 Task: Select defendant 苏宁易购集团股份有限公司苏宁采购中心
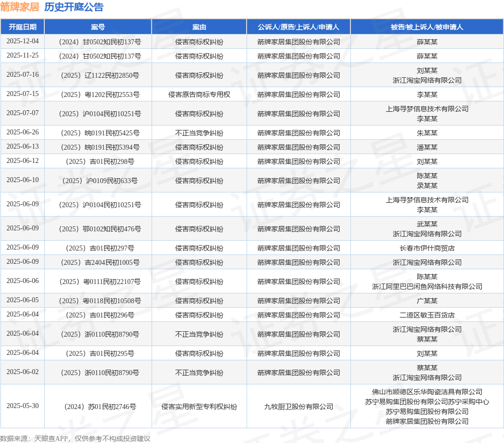(x=427, y=402)
